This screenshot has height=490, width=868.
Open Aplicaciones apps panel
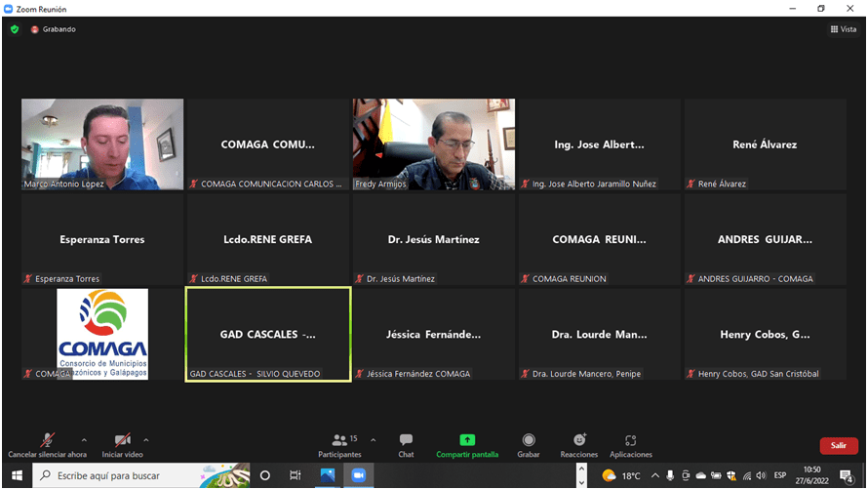coord(630,446)
